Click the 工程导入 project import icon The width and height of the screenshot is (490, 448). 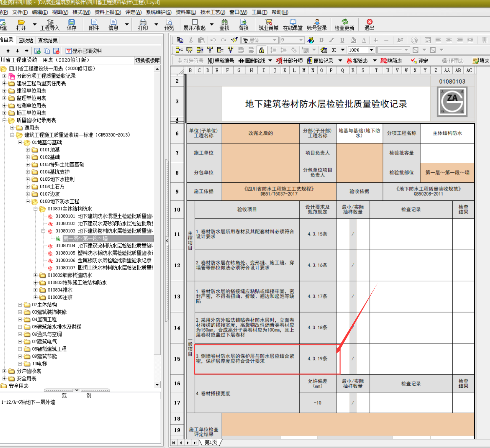tap(50, 22)
